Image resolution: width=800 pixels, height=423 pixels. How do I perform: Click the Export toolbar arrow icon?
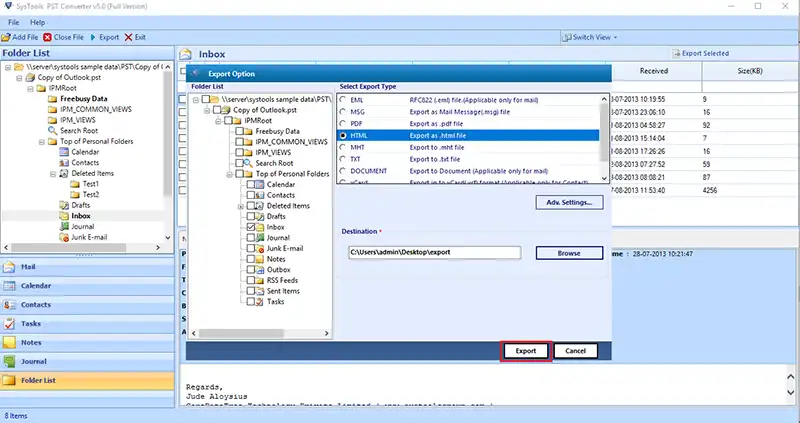(x=93, y=37)
